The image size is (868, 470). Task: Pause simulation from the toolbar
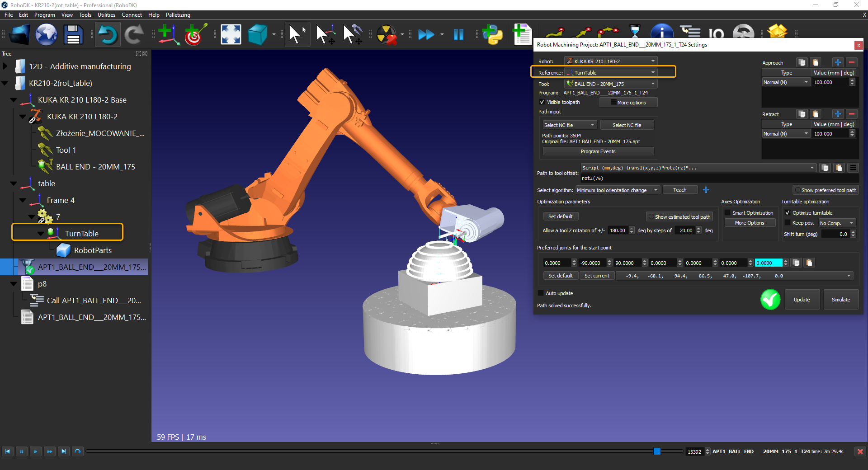pos(458,35)
